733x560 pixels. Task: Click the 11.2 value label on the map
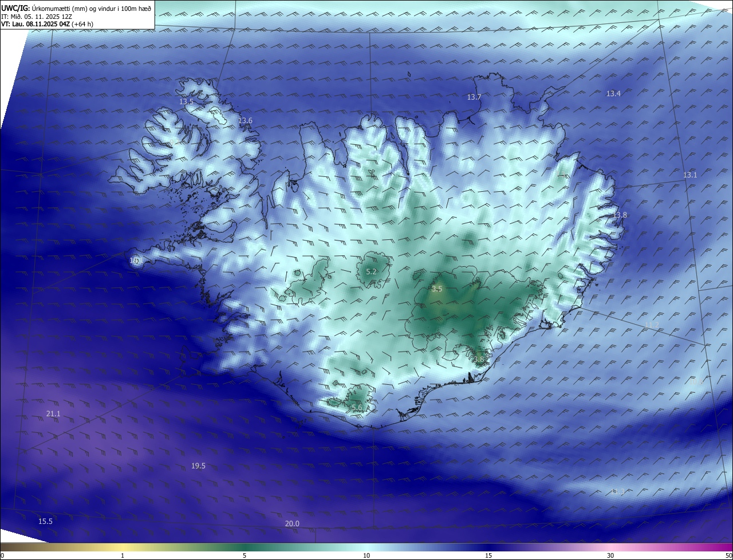point(652,325)
